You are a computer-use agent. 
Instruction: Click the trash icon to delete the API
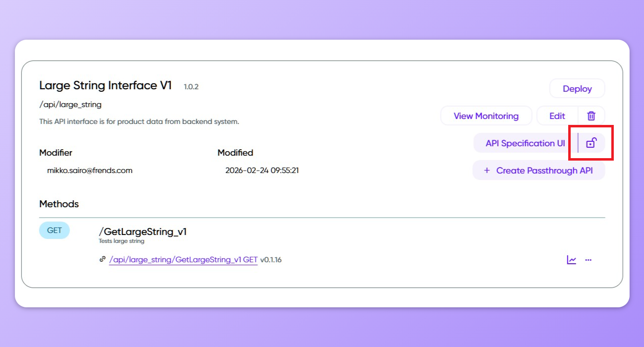591,116
